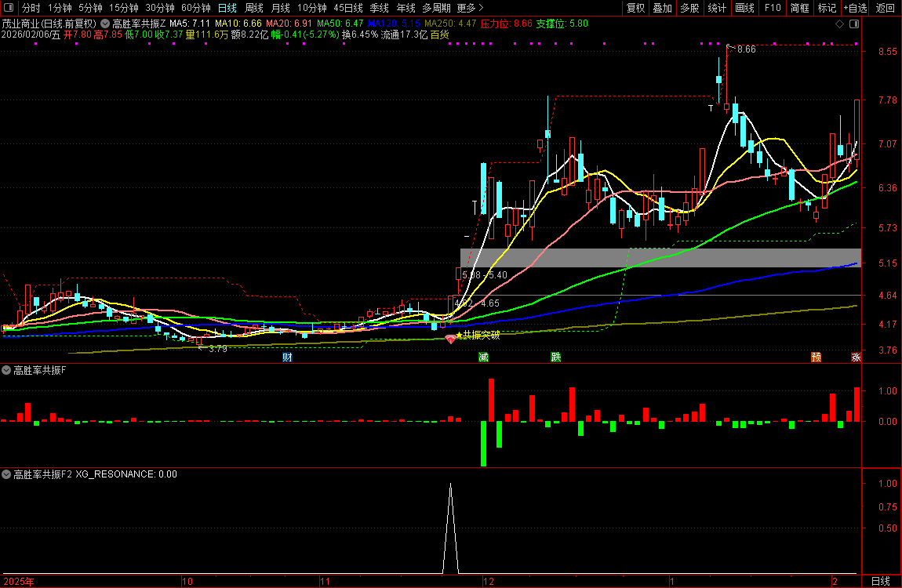Click the 统计 statistics button

click(x=717, y=8)
